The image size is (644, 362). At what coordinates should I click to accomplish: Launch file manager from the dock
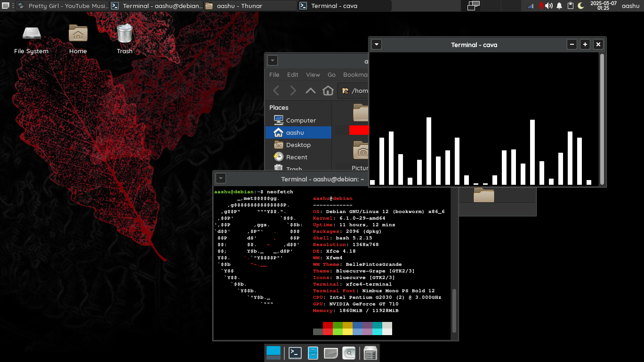[x=313, y=353]
